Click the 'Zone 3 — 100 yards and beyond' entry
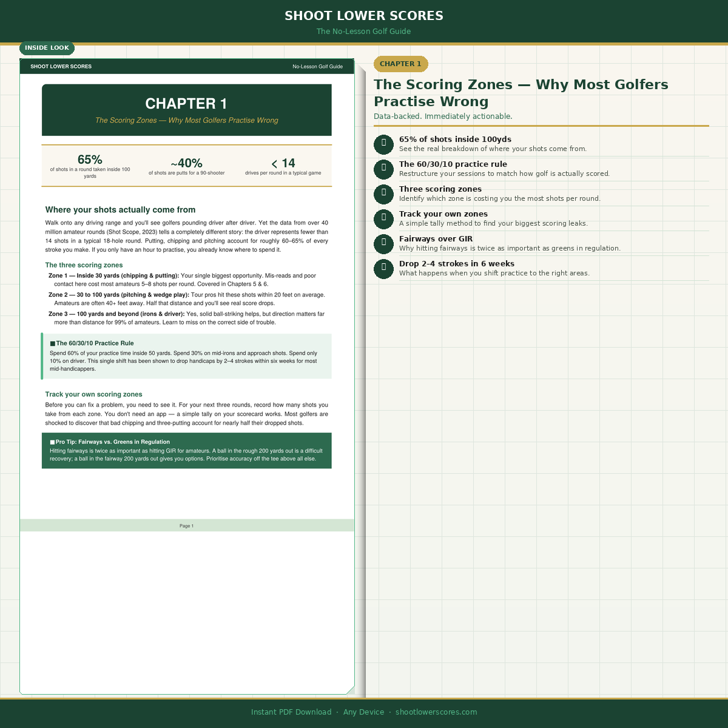728x728 pixels. point(187,318)
